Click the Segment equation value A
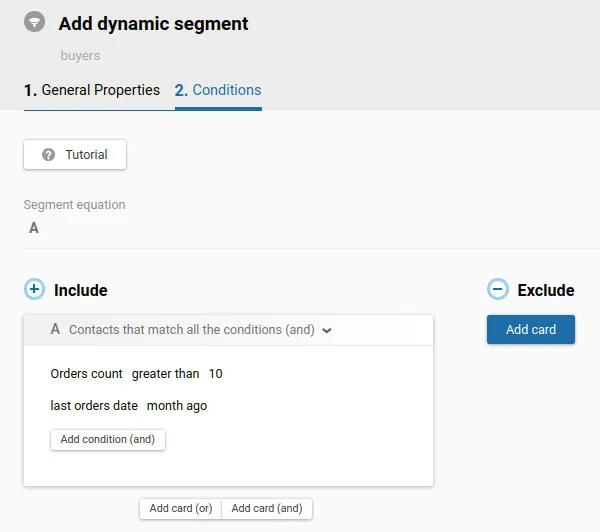This screenshot has height=532, width=600. coord(33,228)
